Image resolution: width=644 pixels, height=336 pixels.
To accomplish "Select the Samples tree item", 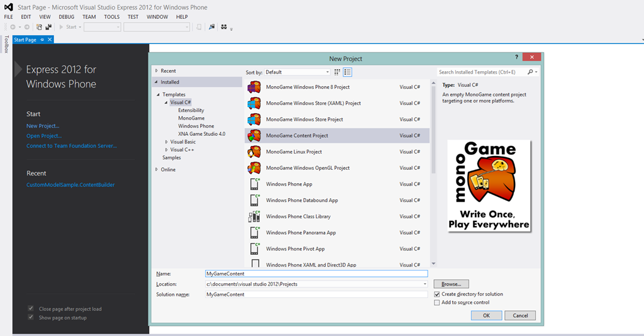I will 171,158.
